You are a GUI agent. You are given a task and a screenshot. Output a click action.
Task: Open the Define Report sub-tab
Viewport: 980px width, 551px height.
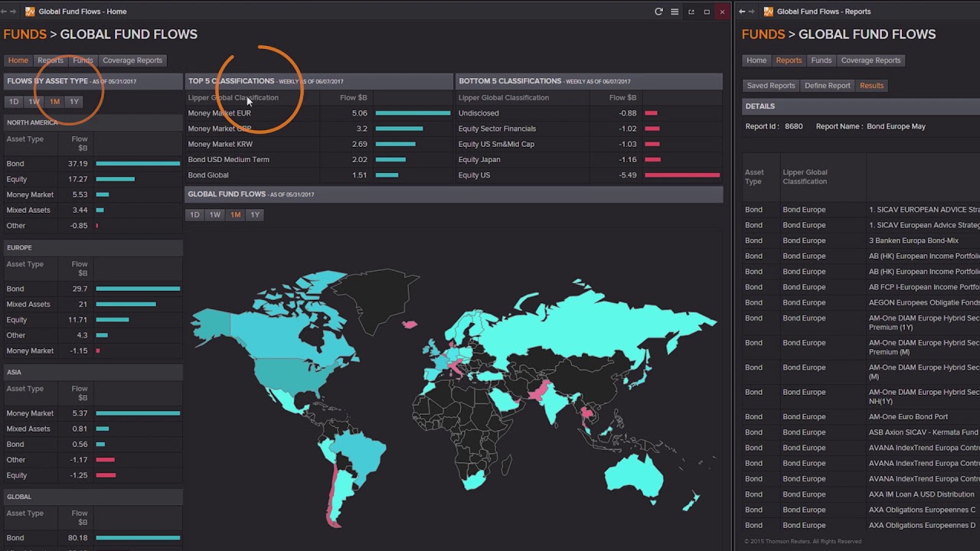828,86
